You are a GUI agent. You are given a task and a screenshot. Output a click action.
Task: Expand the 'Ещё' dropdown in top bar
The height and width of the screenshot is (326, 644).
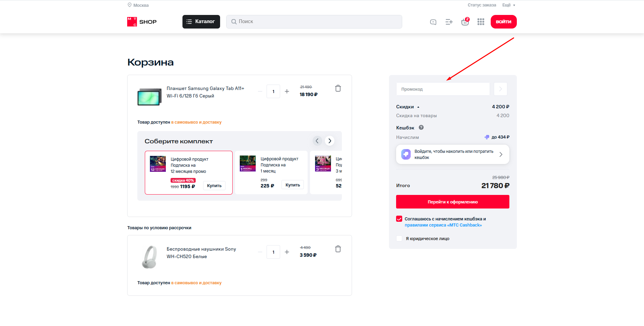[x=508, y=5]
